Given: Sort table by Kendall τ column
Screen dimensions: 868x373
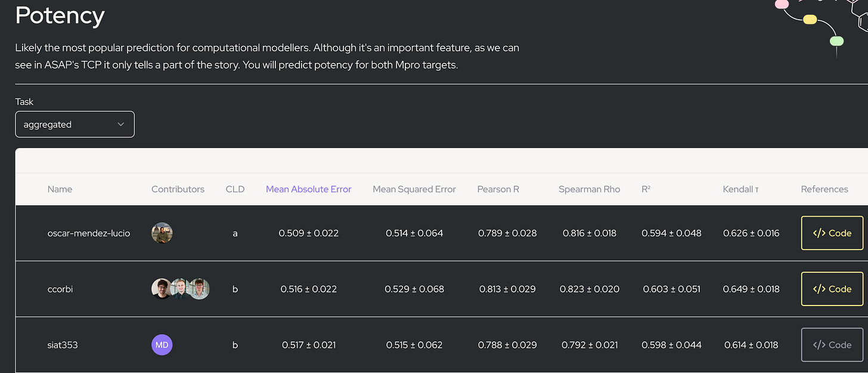Looking at the screenshot, I should click(740, 189).
